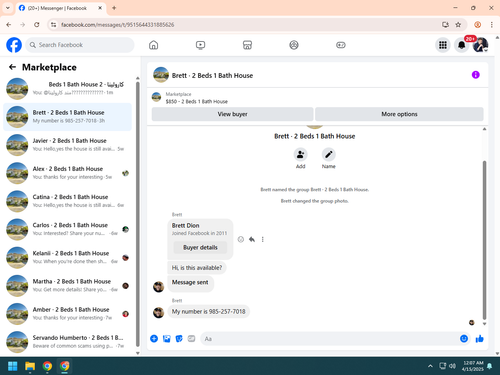
Task: Open the Video tab icon
Action: tap(200, 45)
